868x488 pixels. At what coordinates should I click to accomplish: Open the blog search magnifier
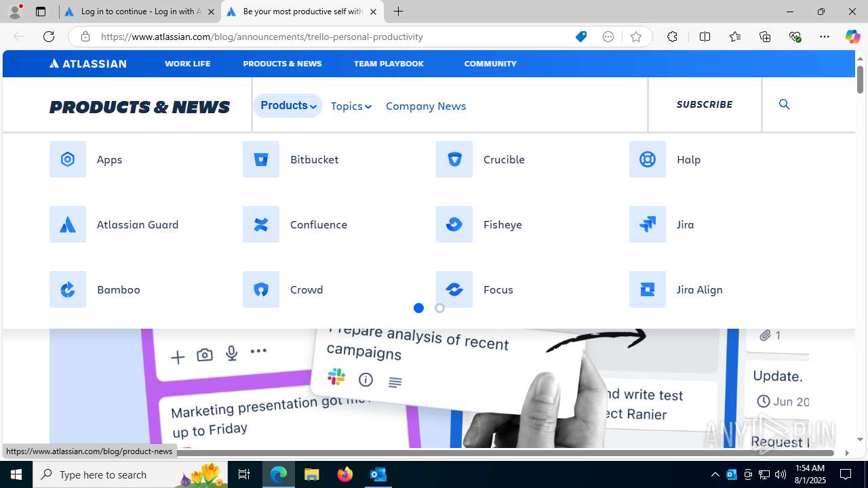[785, 104]
